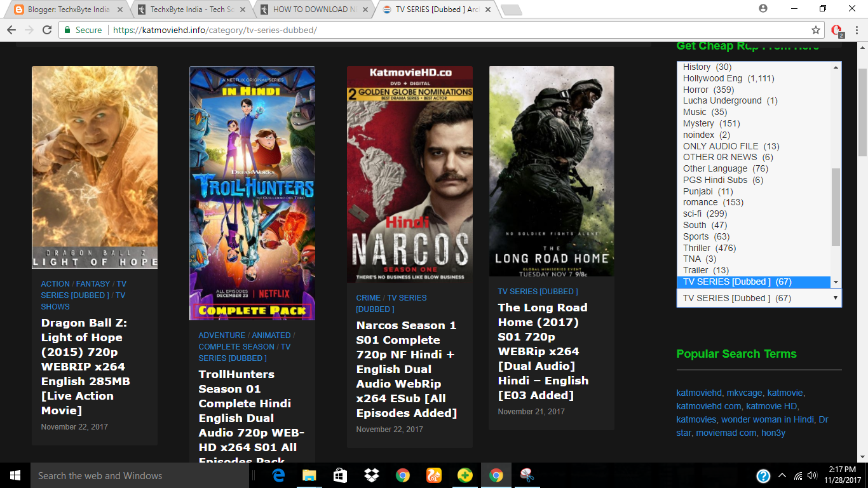Close the Blogger TechxByte India tab
The height and width of the screenshot is (488, 868).
coord(119,10)
